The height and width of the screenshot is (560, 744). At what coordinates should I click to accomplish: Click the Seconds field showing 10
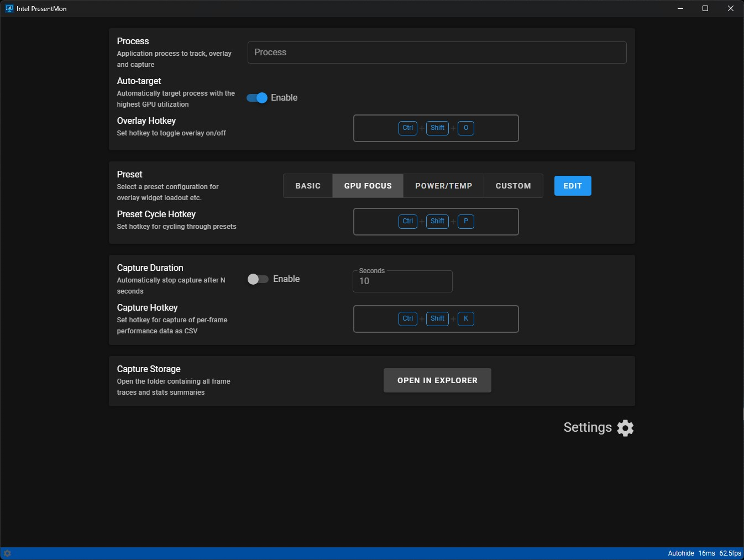point(402,281)
